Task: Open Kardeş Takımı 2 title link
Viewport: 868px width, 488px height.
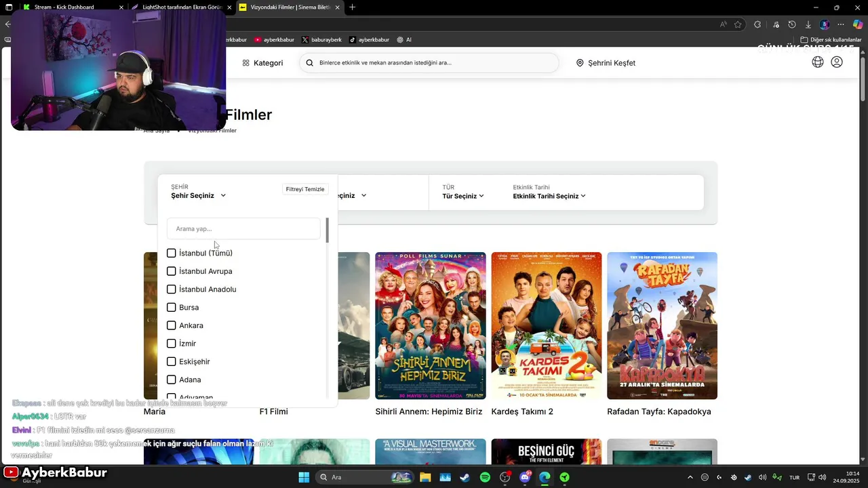Action: pyautogui.click(x=522, y=411)
